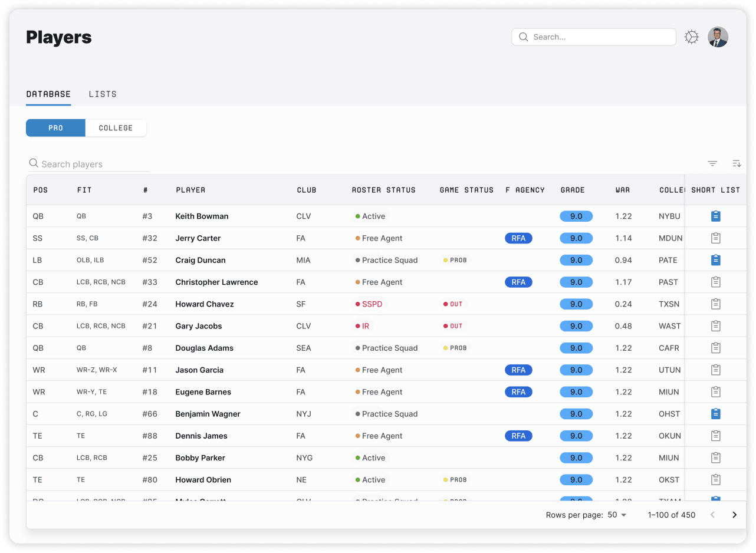Toggle short list for Craig Duncan
Image resolution: width=756 pixels, height=553 pixels.
point(715,260)
